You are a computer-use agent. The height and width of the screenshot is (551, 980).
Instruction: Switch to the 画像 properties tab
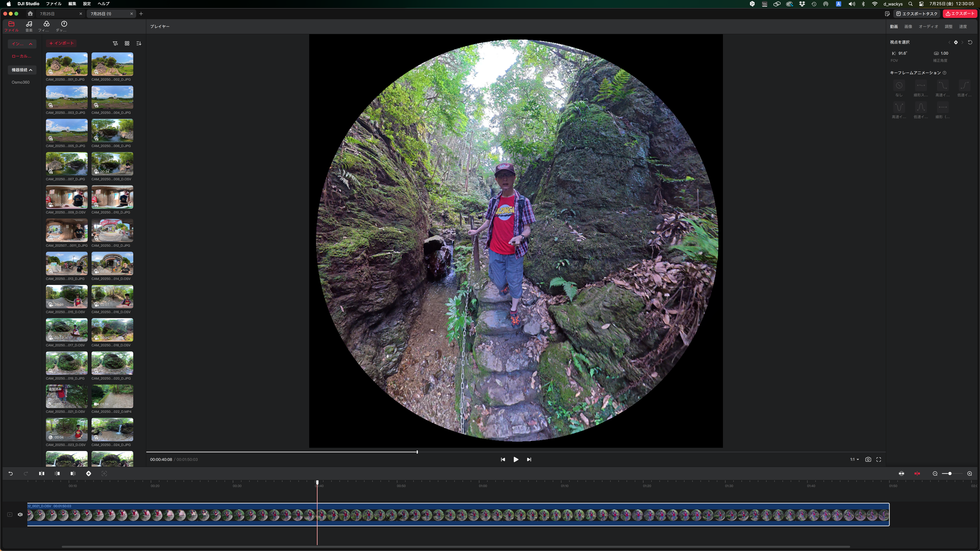[908, 27]
